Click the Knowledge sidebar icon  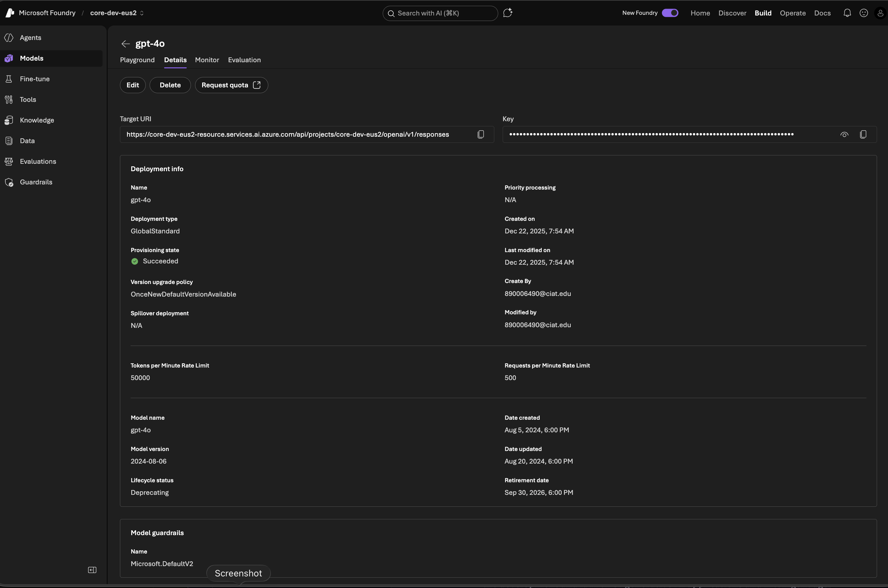click(9, 120)
